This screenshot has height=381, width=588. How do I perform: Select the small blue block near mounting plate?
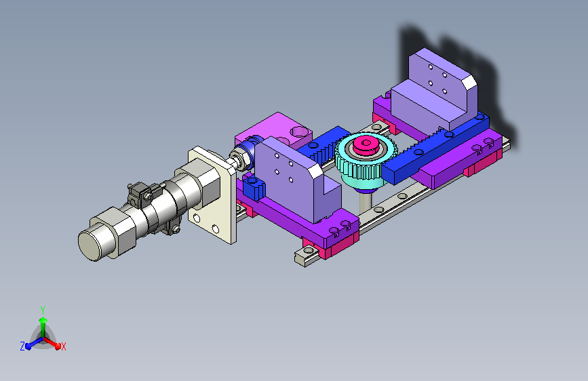(x=254, y=188)
